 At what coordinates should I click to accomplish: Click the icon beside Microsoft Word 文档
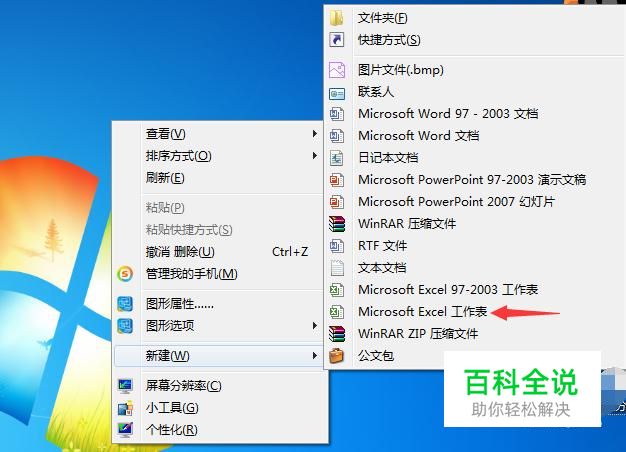(x=337, y=136)
